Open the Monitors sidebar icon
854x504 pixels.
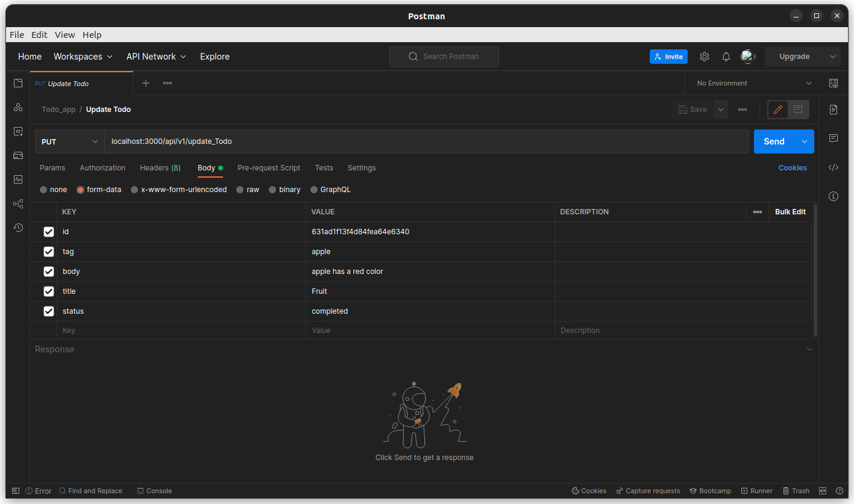[18, 179]
